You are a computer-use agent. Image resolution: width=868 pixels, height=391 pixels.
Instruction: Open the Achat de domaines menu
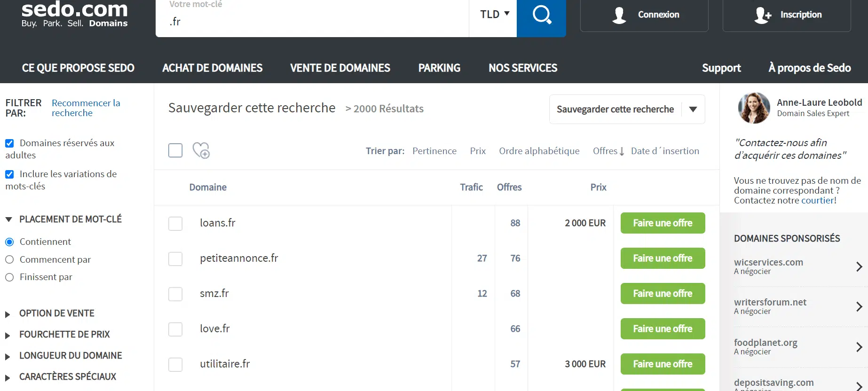click(212, 68)
